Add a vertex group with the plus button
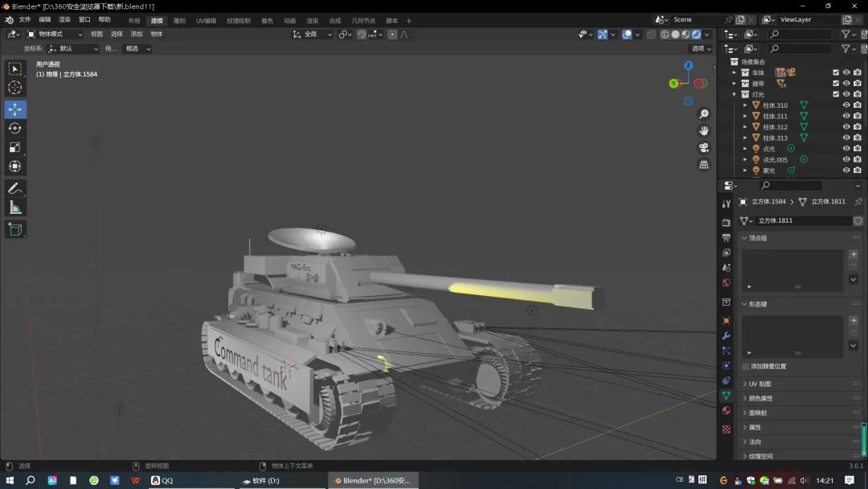 [854, 254]
